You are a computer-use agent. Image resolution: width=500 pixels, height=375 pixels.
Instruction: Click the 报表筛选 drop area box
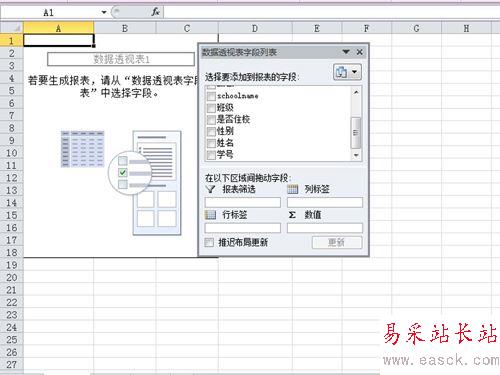click(x=243, y=202)
